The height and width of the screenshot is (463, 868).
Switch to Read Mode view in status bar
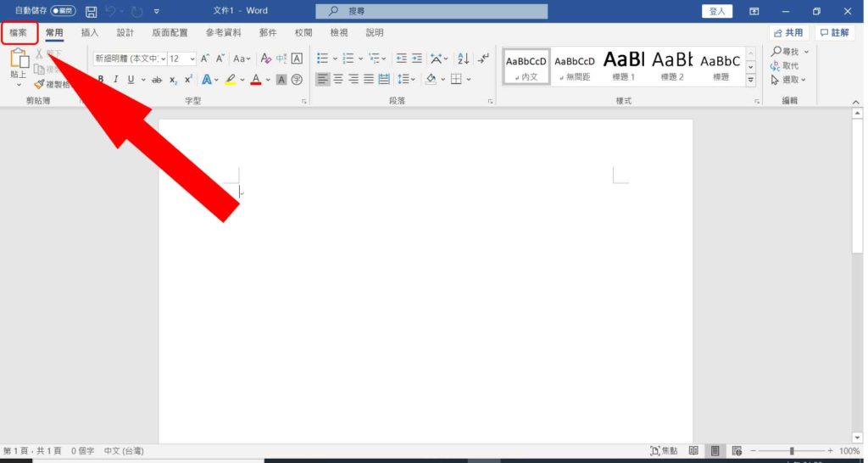tap(693, 451)
